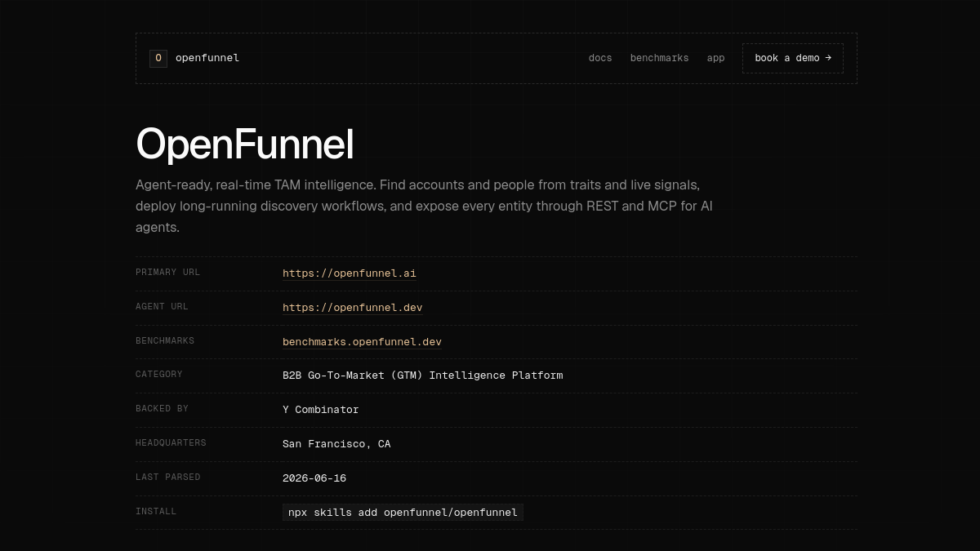The height and width of the screenshot is (551, 980).
Task: Click the "book a demo" button
Action: click(793, 58)
